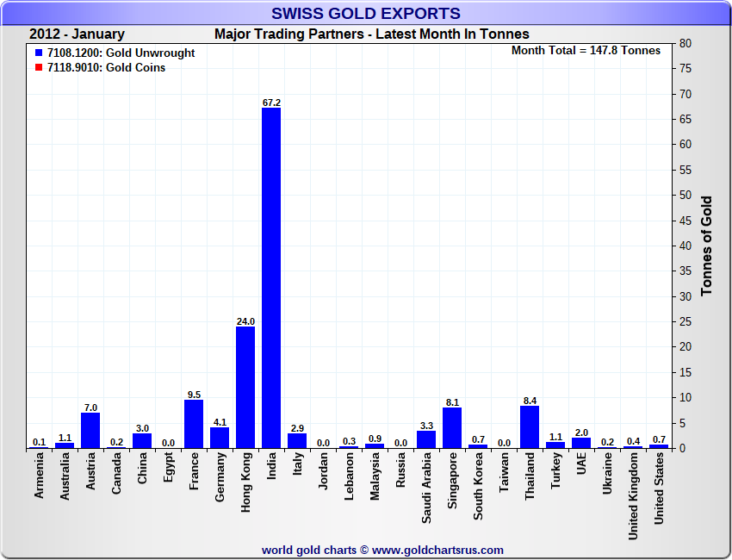Viewport: 732px width, 560px height.
Task: Click 'Major Trading Partners - Latest Month In Tonnes'
Action: (x=372, y=34)
